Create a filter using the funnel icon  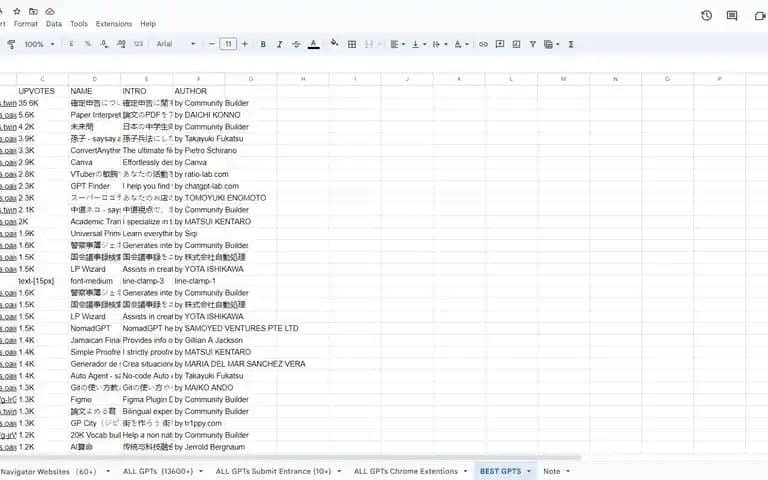[532, 44]
